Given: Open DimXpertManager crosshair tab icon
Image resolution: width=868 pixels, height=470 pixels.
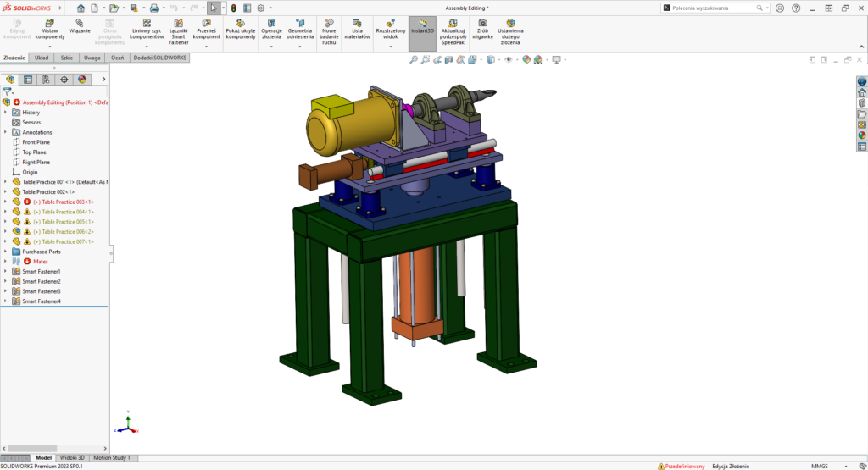Looking at the screenshot, I should tap(64, 80).
